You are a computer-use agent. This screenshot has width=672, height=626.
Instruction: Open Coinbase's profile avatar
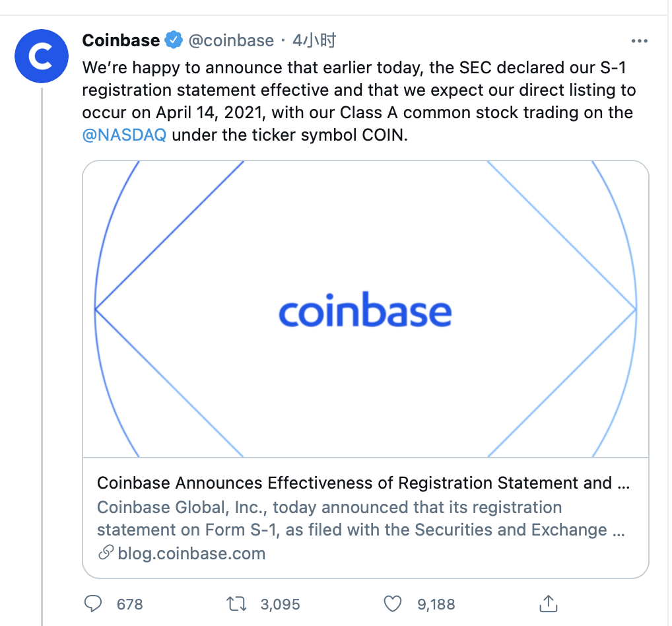41,56
